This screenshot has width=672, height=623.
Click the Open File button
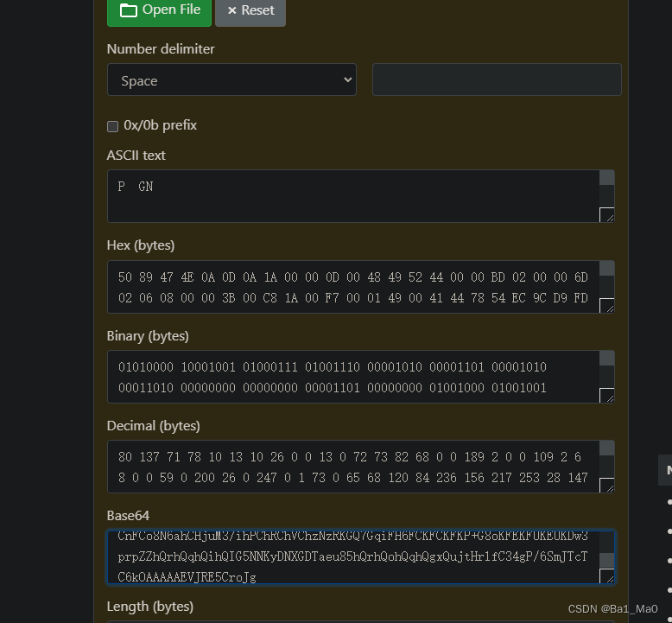point(159,12)
